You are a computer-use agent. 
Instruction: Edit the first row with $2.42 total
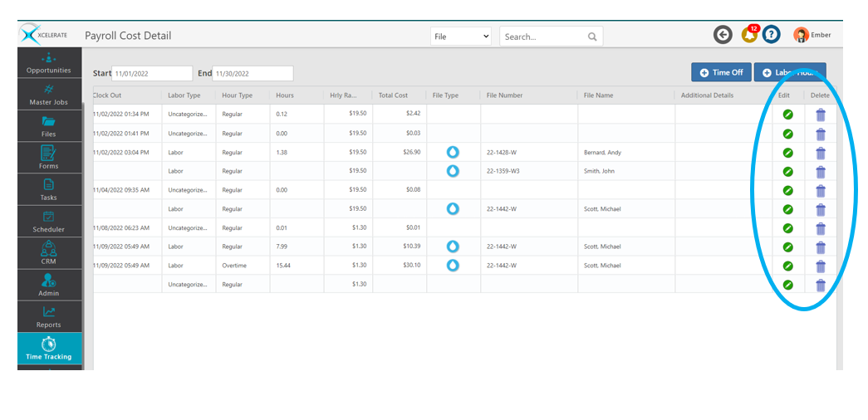[788, 114]
